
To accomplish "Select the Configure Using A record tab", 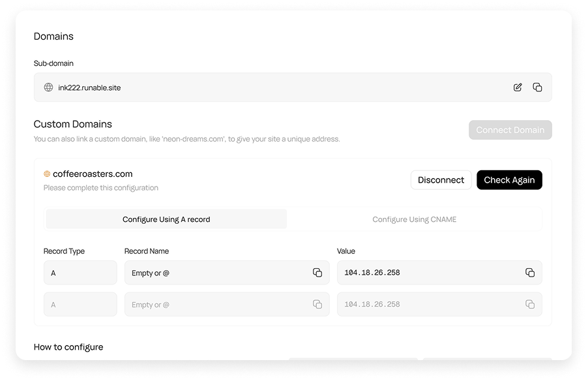I will (x=166, y=219).
